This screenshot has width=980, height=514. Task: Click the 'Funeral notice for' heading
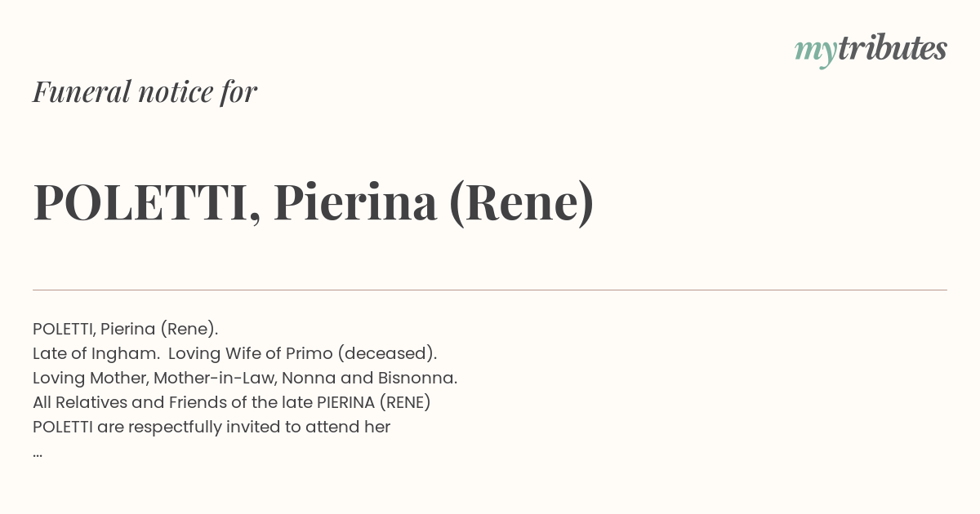pos(145,91)
